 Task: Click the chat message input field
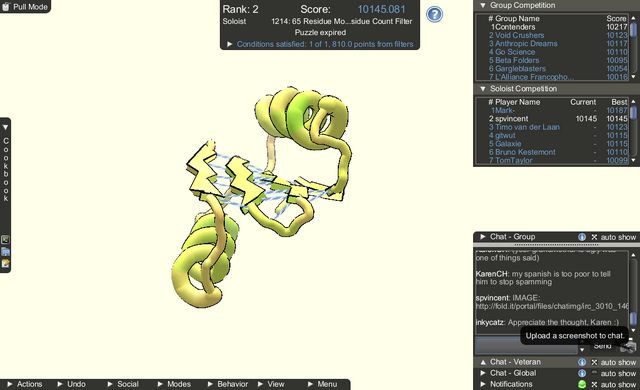click(527, 346)
